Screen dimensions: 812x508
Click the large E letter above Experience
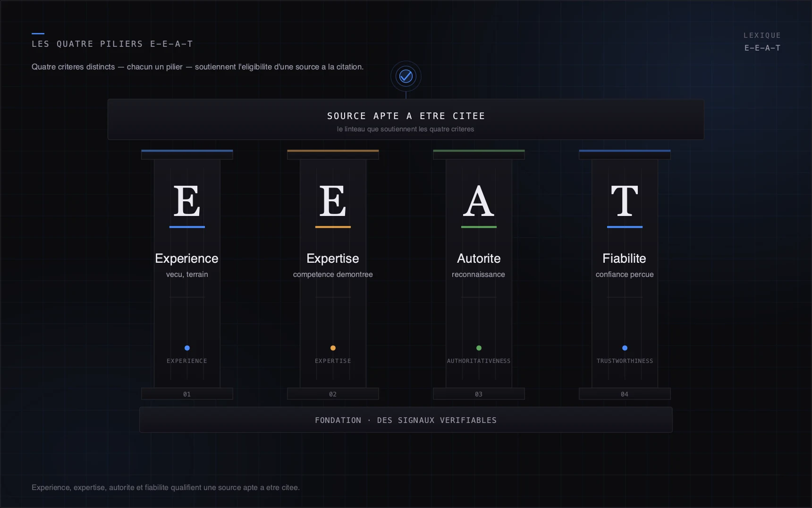(x=187, y=201)
